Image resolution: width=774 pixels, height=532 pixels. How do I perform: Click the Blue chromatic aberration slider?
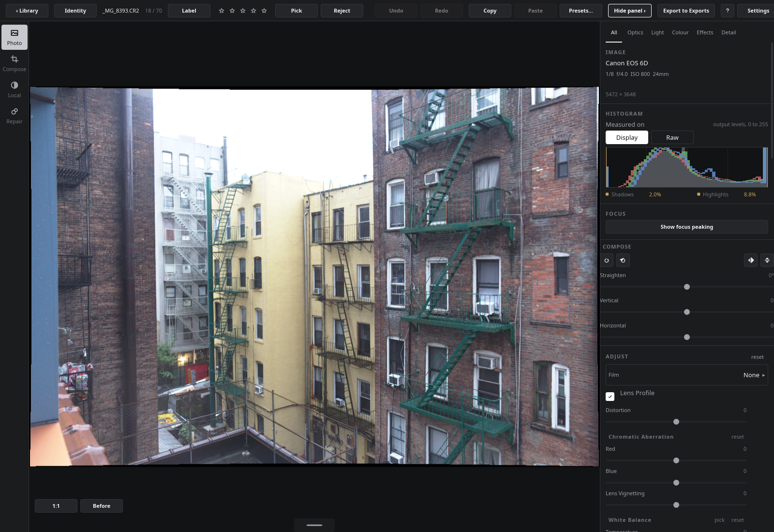676,483
